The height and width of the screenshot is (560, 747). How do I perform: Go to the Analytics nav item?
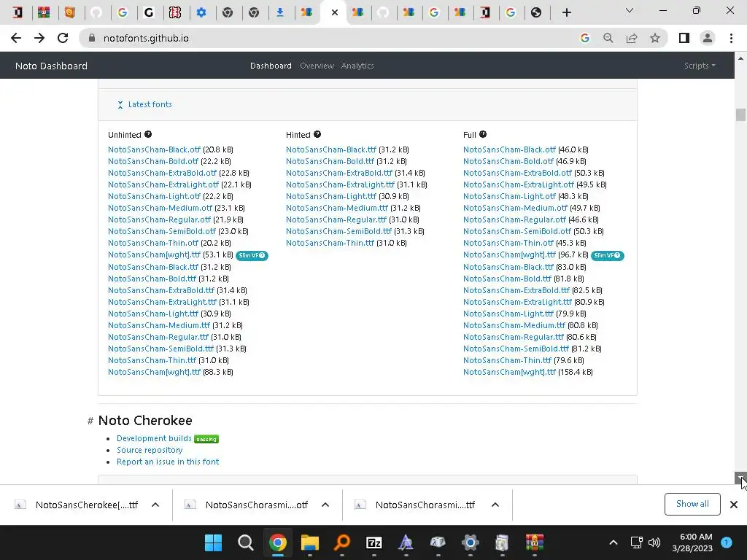(x=357, y=66)
